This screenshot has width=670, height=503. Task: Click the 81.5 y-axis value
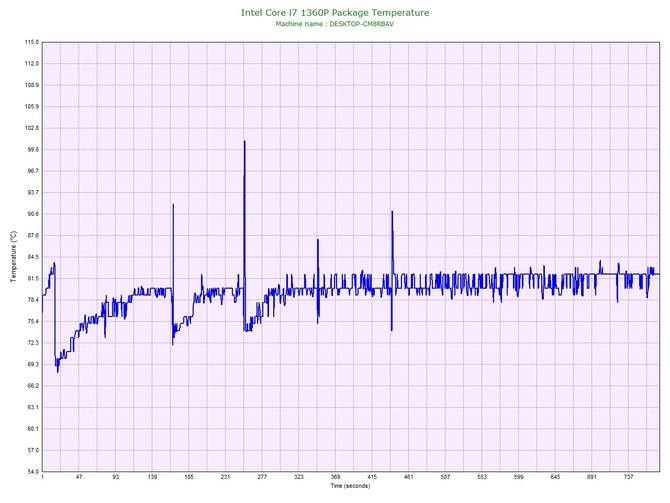(x=33, y=279)
